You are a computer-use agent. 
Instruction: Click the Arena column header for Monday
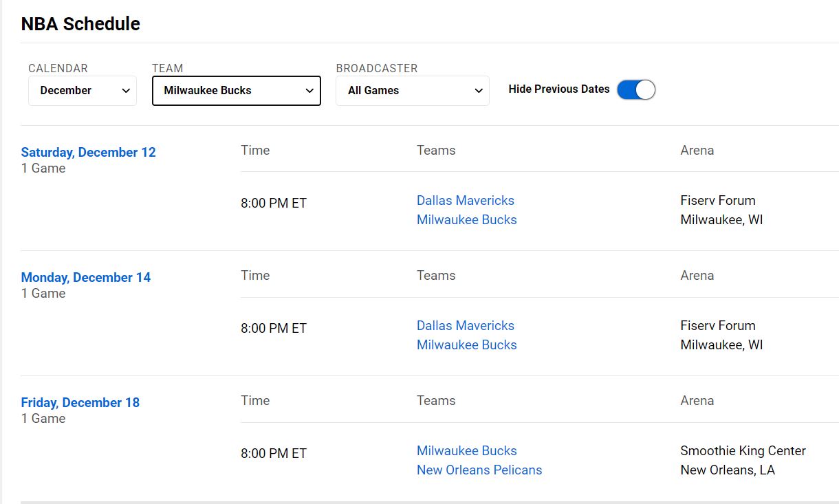click(x=697, y=276)
